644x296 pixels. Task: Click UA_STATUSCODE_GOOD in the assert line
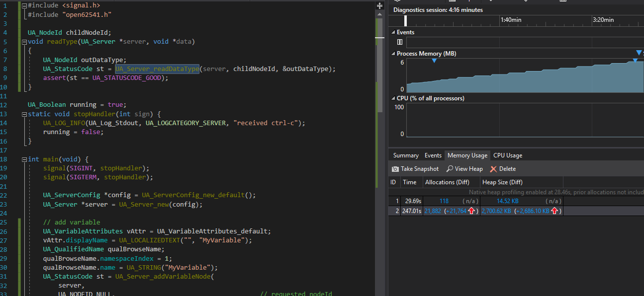click(x=127, y=78)
